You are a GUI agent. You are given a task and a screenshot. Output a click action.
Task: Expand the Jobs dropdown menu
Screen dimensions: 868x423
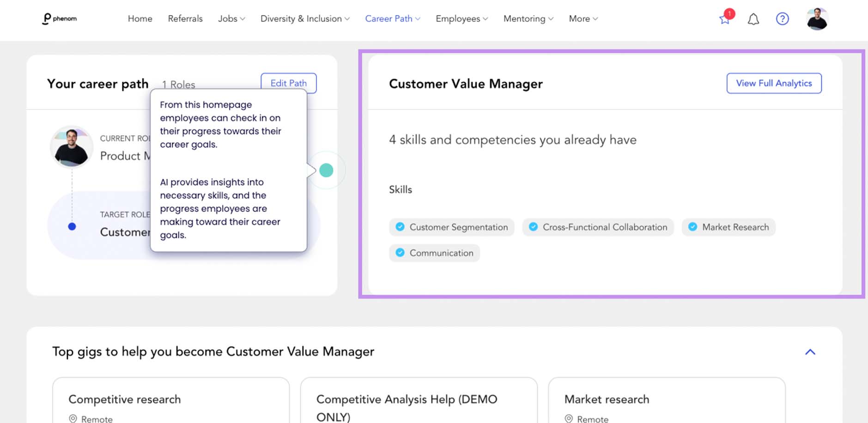click(x=231, y=19)
